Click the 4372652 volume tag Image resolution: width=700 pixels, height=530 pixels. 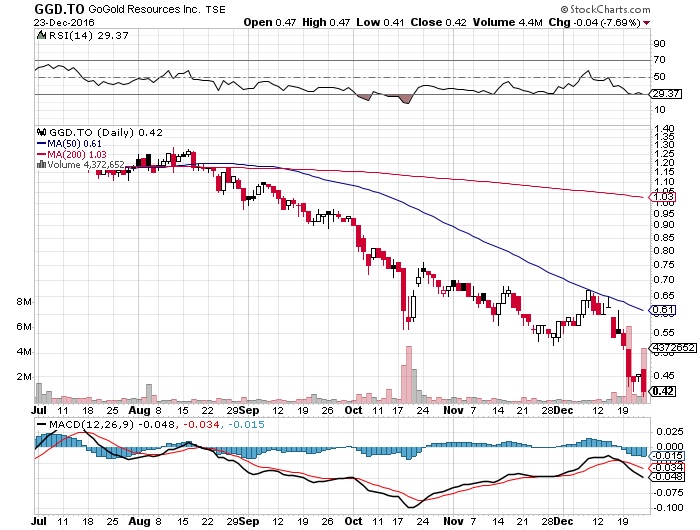click(673, 347)
